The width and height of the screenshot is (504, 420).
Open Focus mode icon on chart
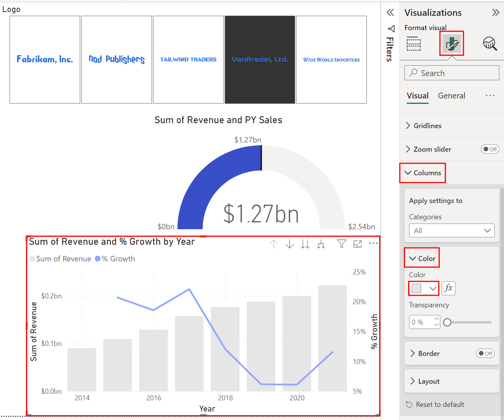(358, 244)
